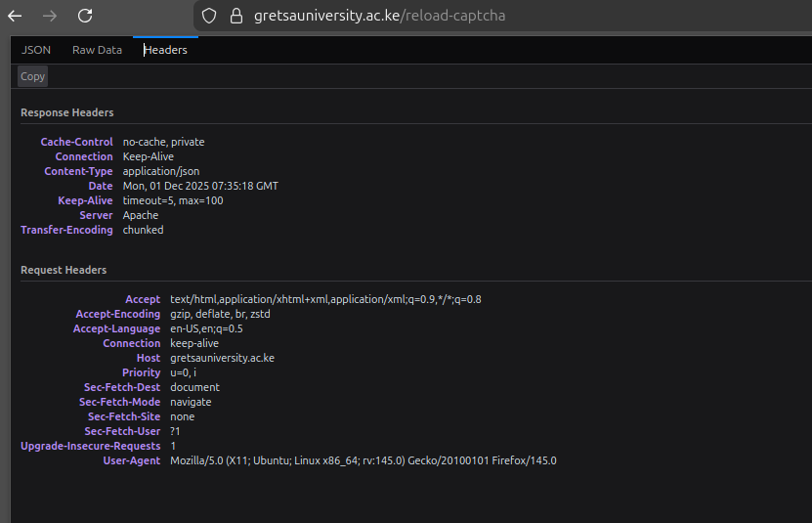
Task: Click the Response Headers section heading
Action: pyautogui.click(x=66, y=113)
